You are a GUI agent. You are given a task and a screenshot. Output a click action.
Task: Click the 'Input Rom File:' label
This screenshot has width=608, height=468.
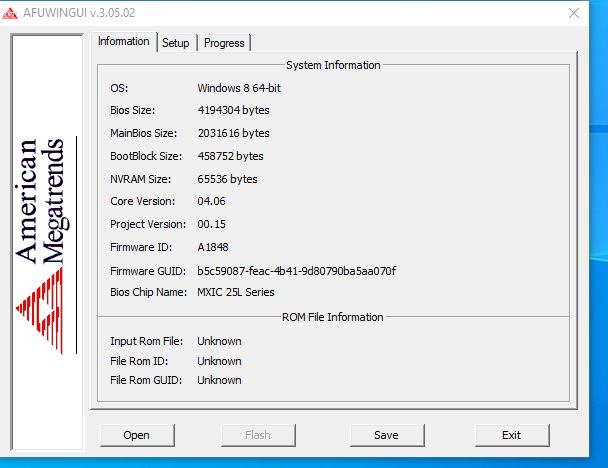point(147,341)
